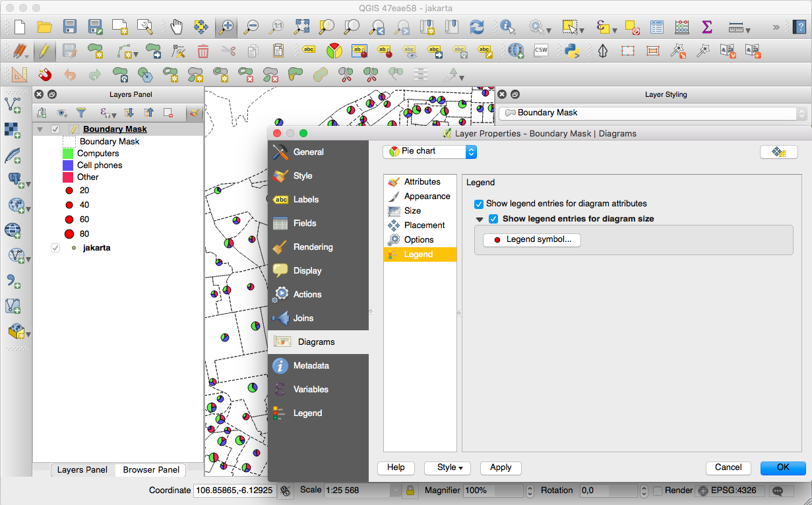Image resolution: width=812 pixels, height=505 pixels.
Task: Click the OK button
Action: click(783, 467)
